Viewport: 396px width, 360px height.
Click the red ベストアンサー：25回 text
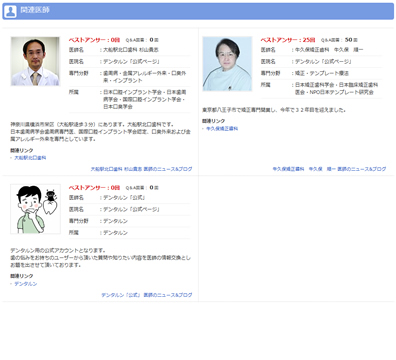point(288,40)
